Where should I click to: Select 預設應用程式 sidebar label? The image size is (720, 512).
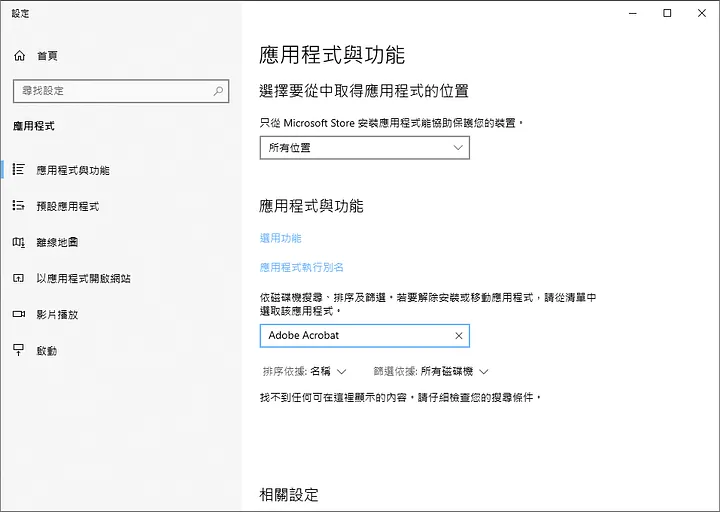point(68,206)
